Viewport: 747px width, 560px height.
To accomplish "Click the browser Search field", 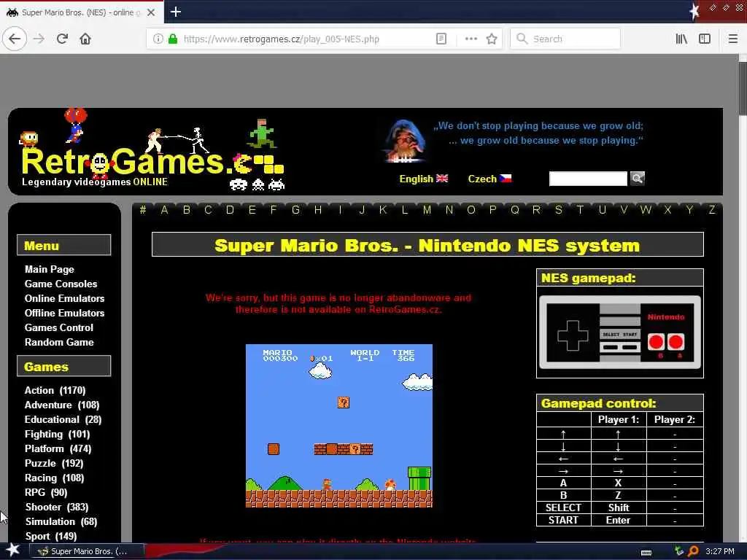I will tap(565, 39).
